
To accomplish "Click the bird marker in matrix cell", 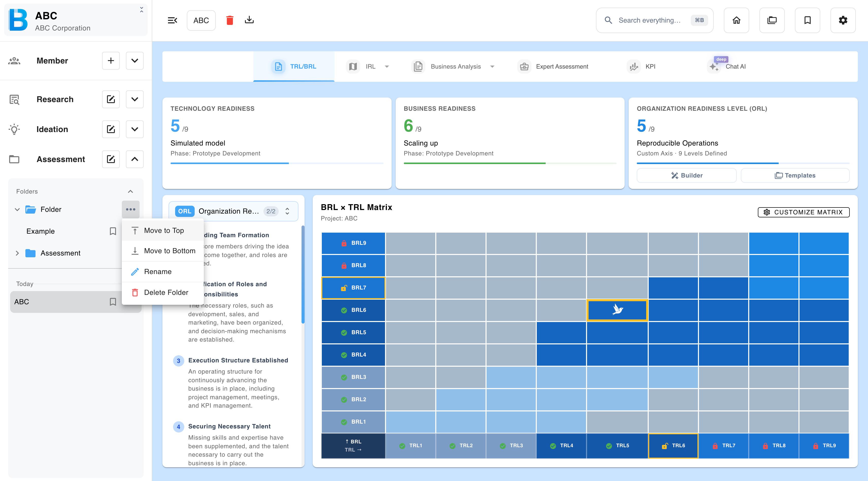I will [617, 310].
